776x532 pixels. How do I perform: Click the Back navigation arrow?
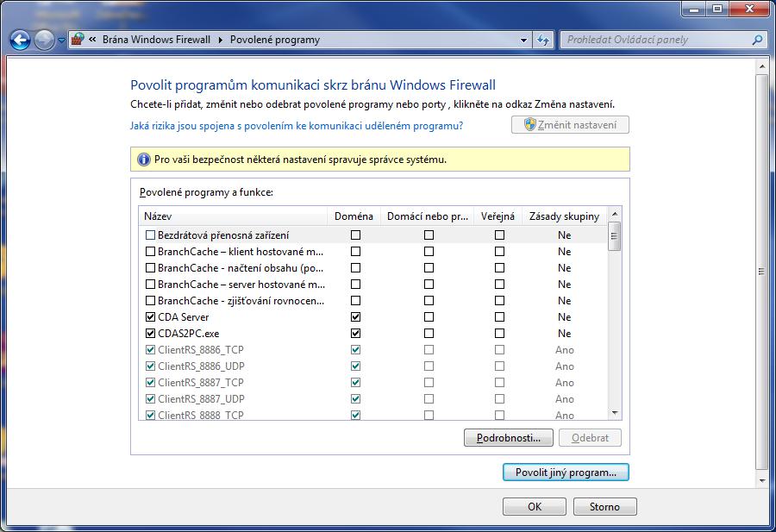click(21, 40)
